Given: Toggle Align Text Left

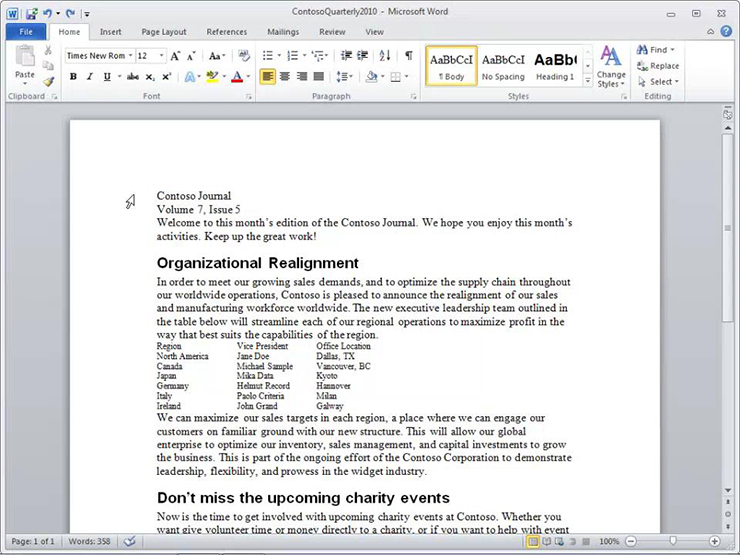Looking at the screenshot, I should pos(268,76).
